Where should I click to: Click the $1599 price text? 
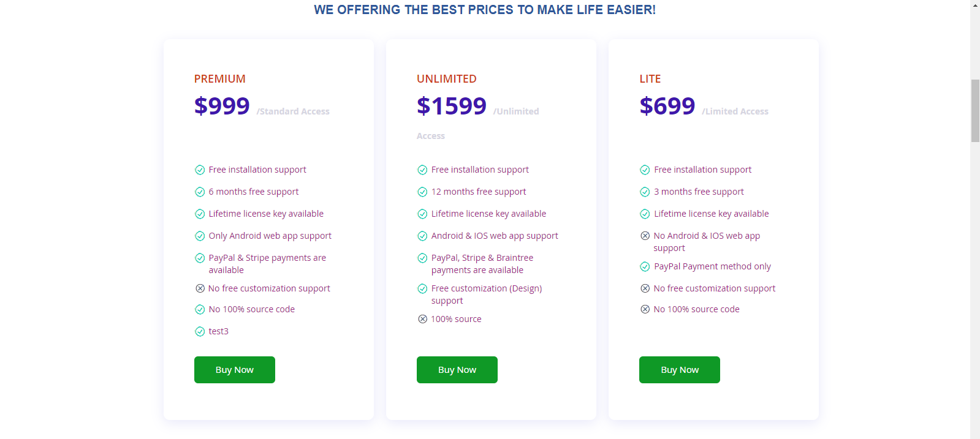click(x=452, y=106)
